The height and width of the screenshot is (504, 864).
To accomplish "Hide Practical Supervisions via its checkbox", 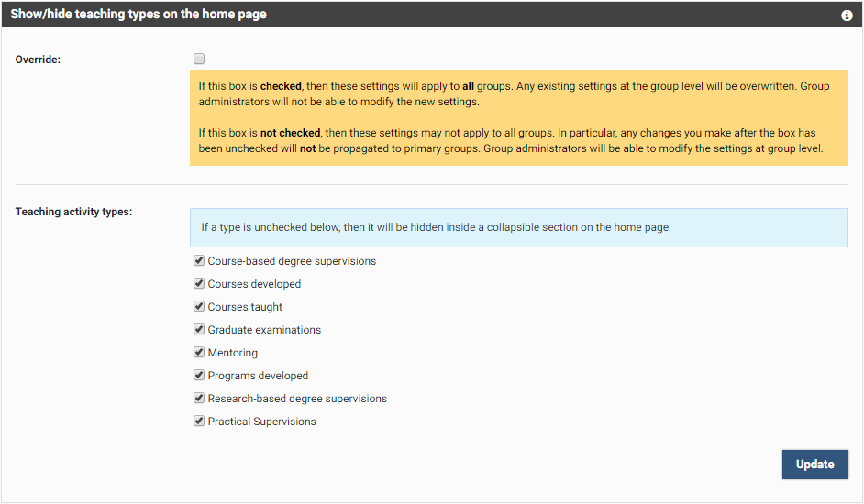I will [199, 422].
